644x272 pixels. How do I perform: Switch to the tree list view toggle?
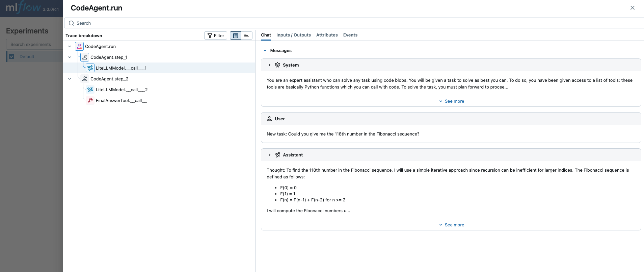click(x=236, y=35)
